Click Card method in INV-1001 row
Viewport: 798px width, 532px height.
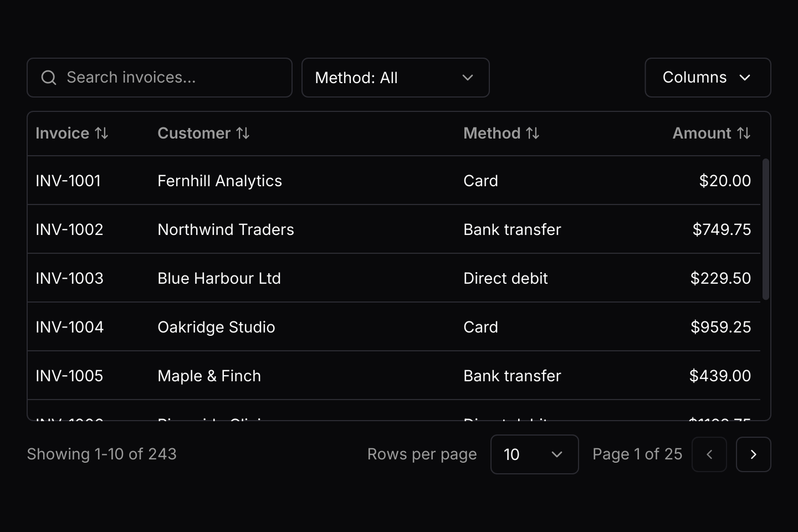[480, 181]
